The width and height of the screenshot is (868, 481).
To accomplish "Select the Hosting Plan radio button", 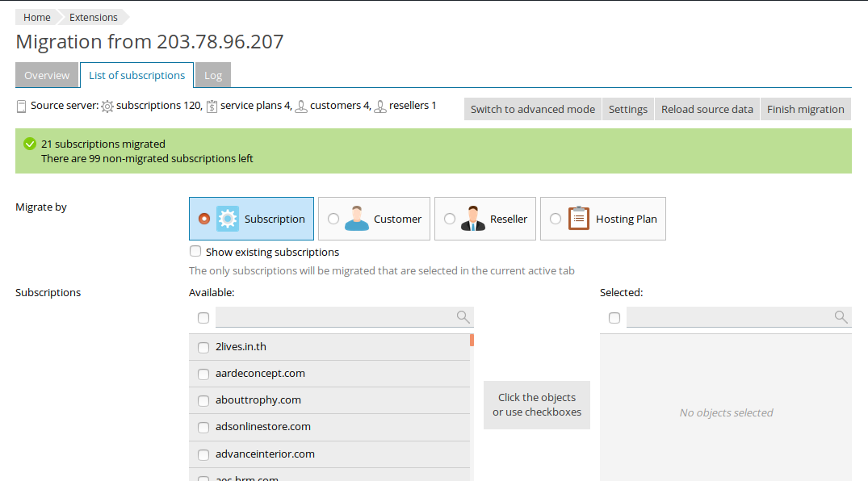I will (556, 219).
